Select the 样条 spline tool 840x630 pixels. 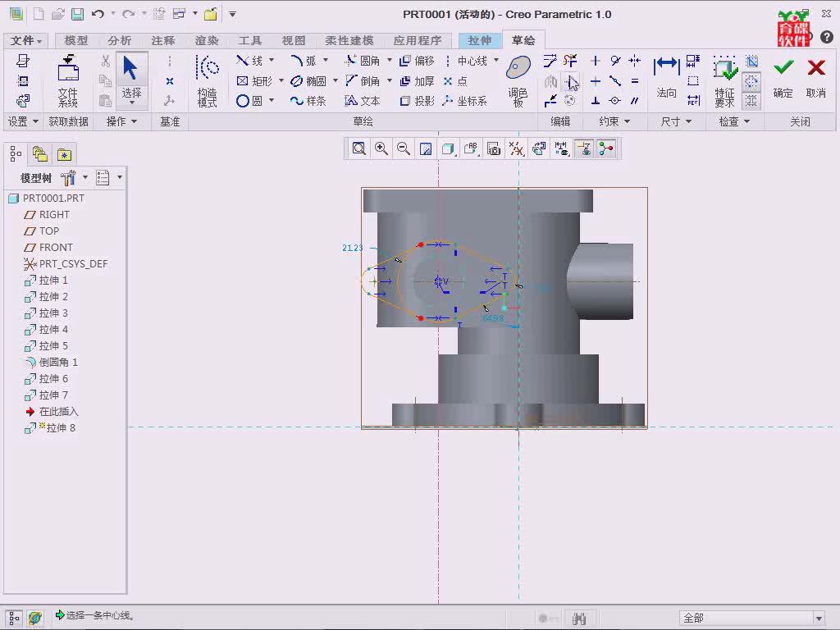point(308,101)
